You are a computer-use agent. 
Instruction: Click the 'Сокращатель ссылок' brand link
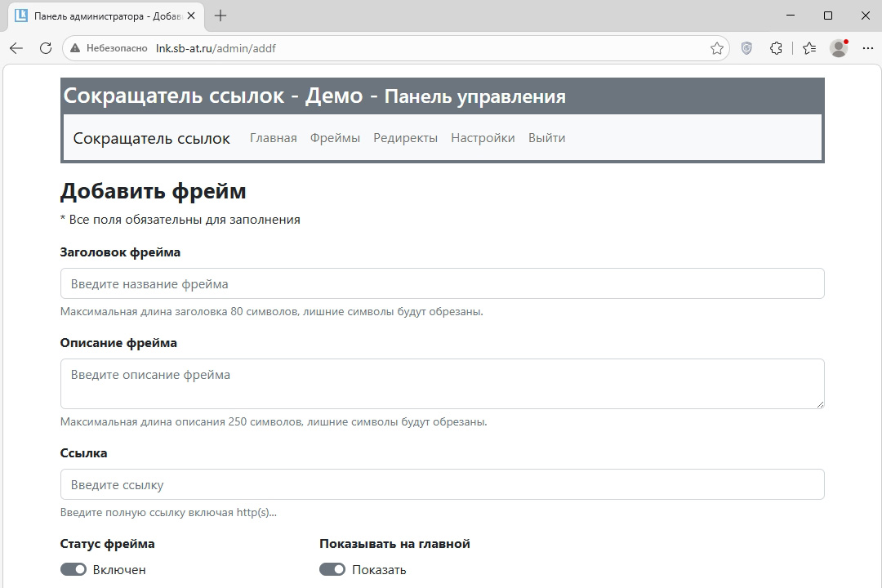pos(151,138)
